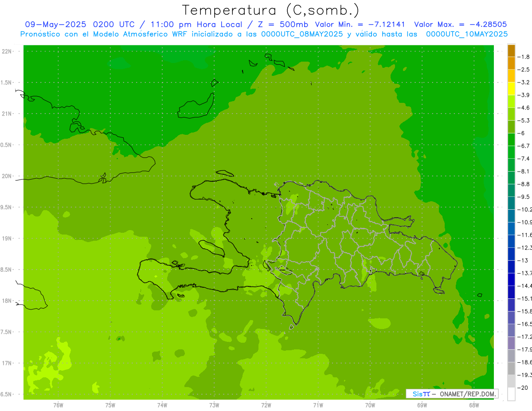Screen dimensions: 532x411
Task: Click the "21N" latitude axis label
Action: 7,114
